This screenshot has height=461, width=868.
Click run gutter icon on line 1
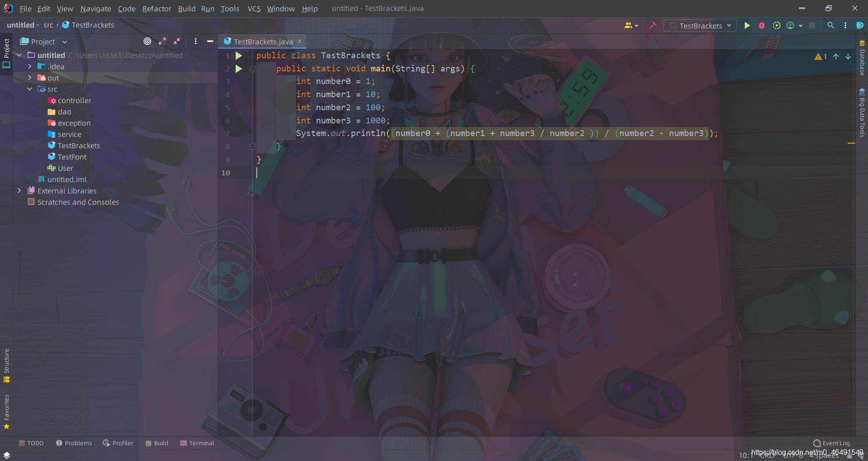tap(239, 56)
